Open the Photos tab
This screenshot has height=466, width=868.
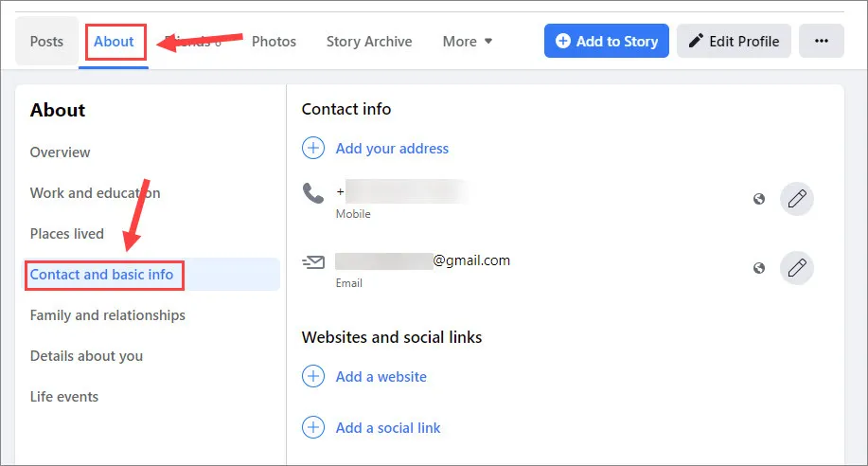(x=274, y=41)
